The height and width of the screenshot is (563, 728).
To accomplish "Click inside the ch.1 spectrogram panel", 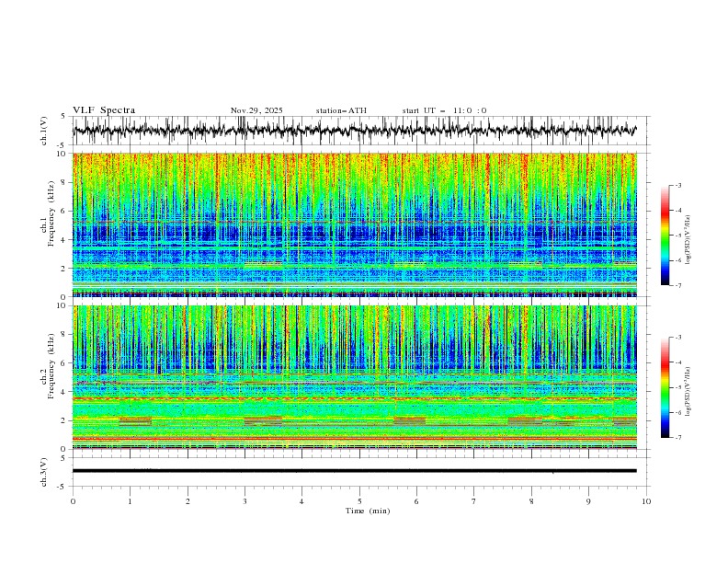I will coord(358,224).
